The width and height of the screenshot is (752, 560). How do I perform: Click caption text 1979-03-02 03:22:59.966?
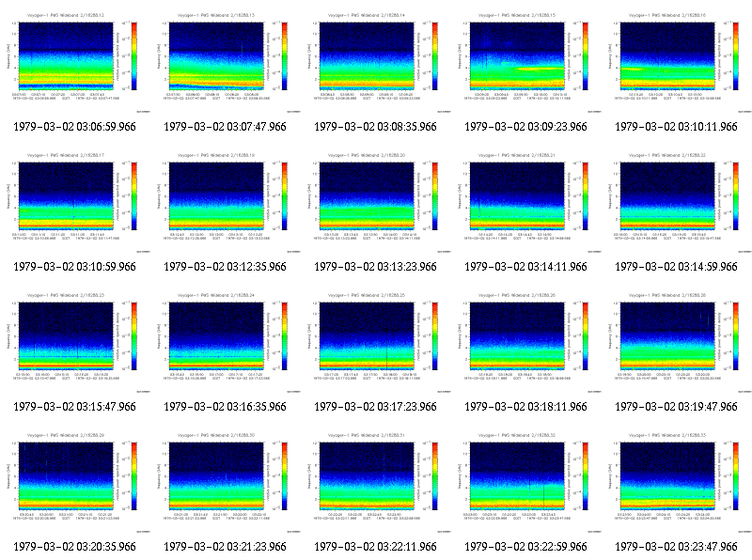coord(526,547)
